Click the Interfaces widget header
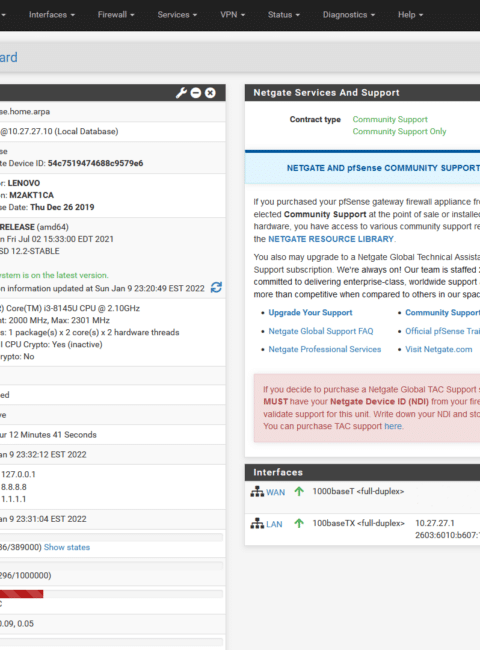The height and width of the screenshot is (650, 480). (362, 473)
